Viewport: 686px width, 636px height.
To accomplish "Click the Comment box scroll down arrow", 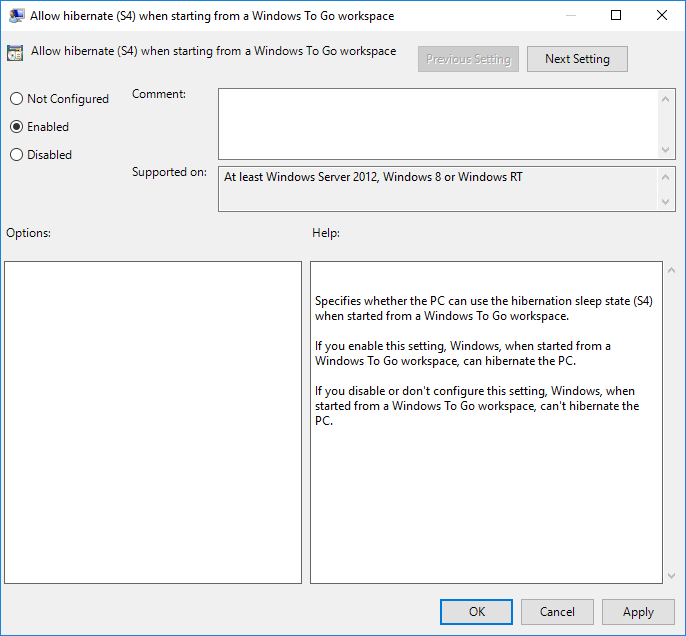I will 665,150.
